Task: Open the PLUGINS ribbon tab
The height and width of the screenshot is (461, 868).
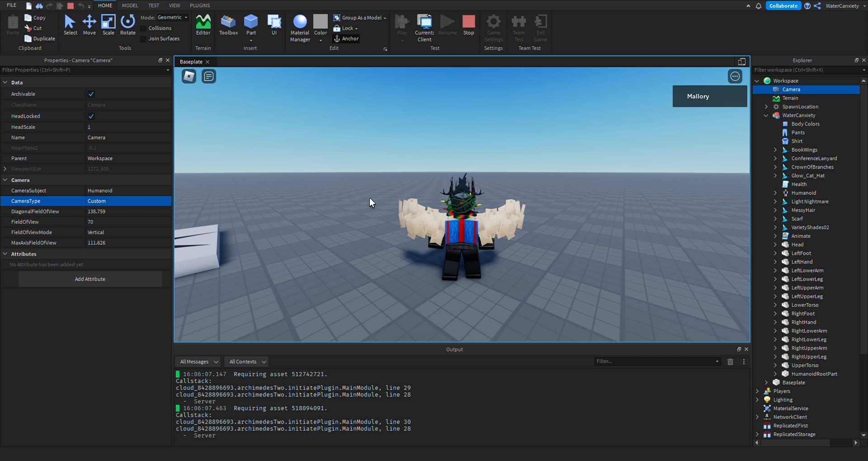Action: 199,5
